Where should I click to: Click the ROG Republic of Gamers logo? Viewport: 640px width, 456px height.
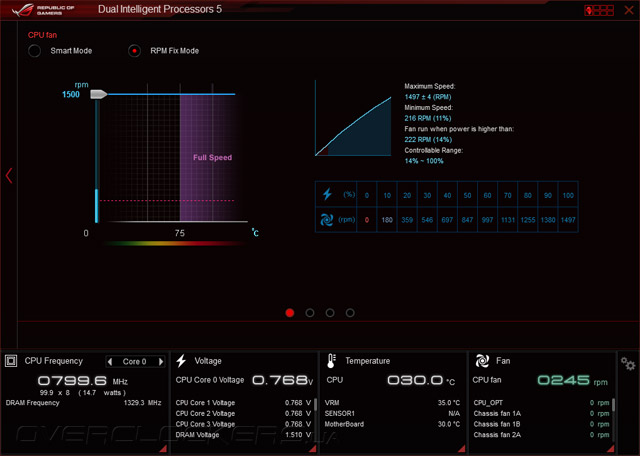pyautogui.click(x=43, y=10)
